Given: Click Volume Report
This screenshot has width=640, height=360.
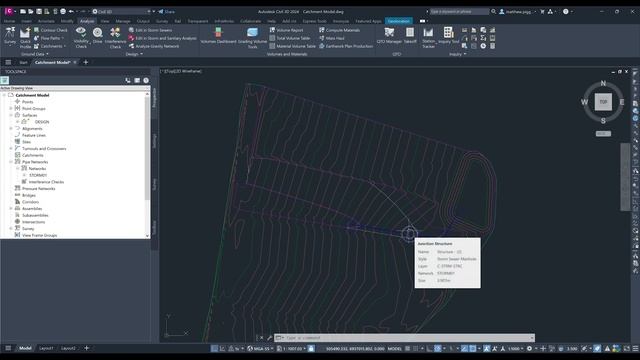Looking at the screenshot, I should [x=287, y=30].
